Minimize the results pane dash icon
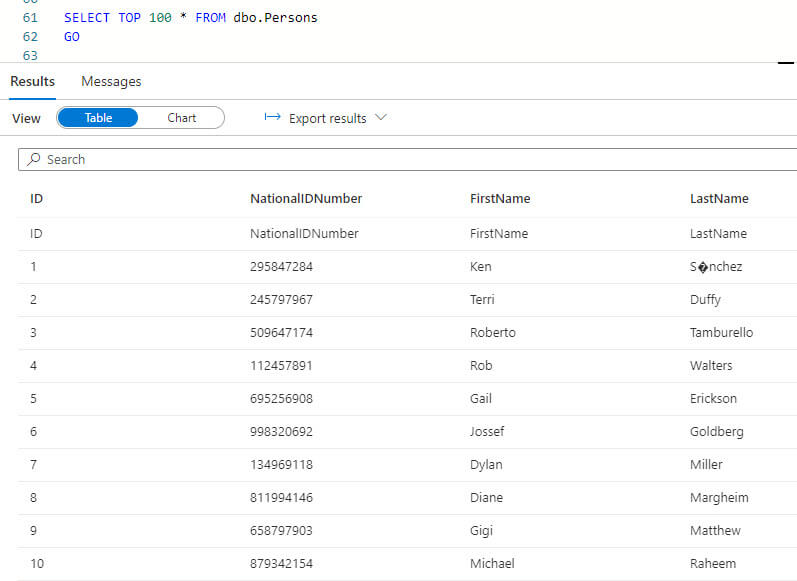This screenshot has width=797, height=581. tap(785, 63)
